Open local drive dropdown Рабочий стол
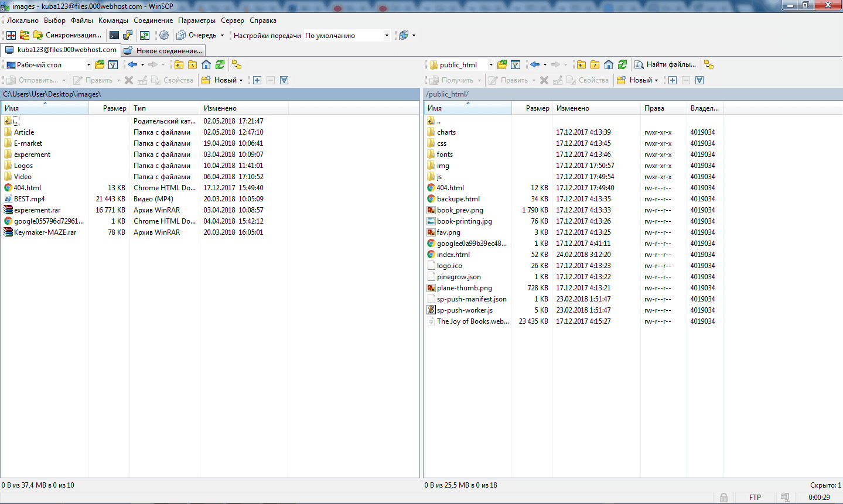The width and height of the screenshot is (843, 504). tap(48, 64)
